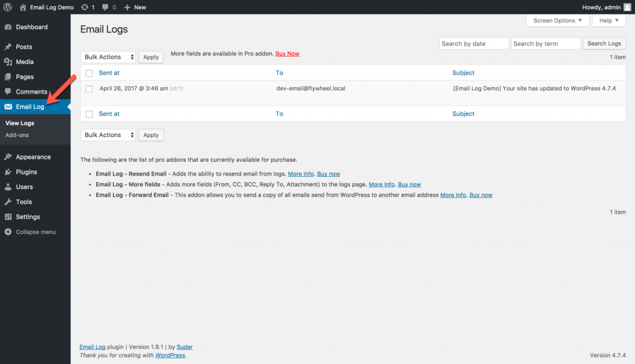Click the plus New icon
This screenshot has height=364, width=635.
127,7
